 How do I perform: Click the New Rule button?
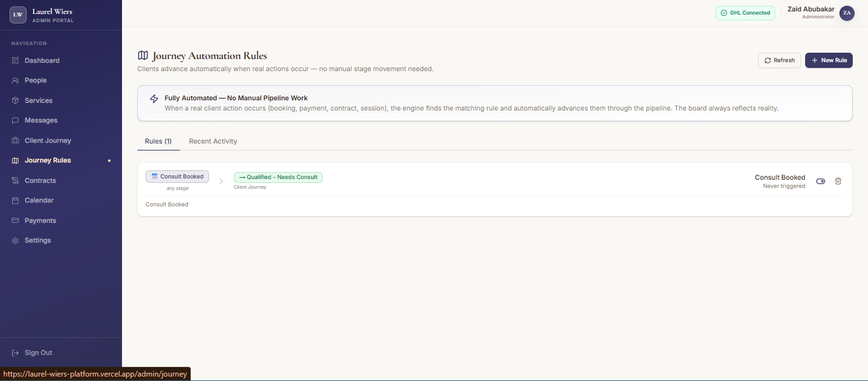[x=829, y=60]
